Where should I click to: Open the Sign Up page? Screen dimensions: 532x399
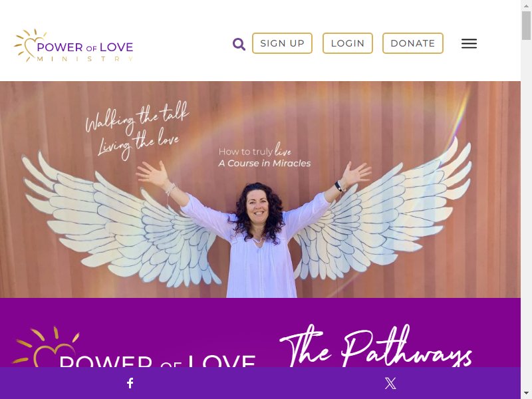coord(282,43)
